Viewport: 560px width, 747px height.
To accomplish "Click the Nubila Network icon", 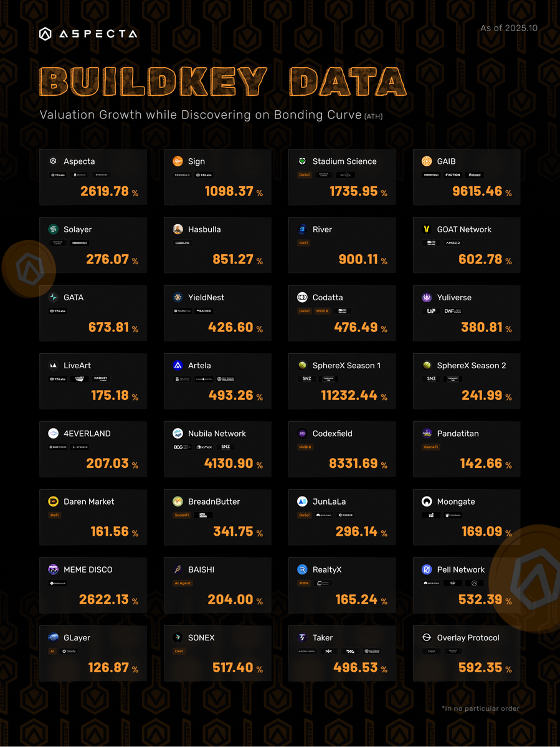I will (178, 434).
